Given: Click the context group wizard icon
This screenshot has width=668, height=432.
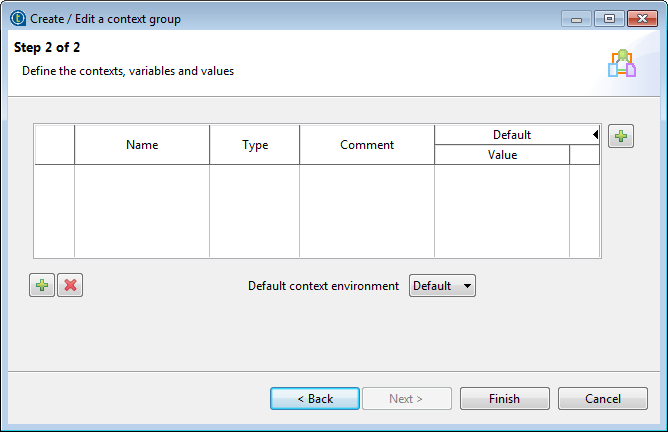Looking at the screenshot, I should 622,64.
